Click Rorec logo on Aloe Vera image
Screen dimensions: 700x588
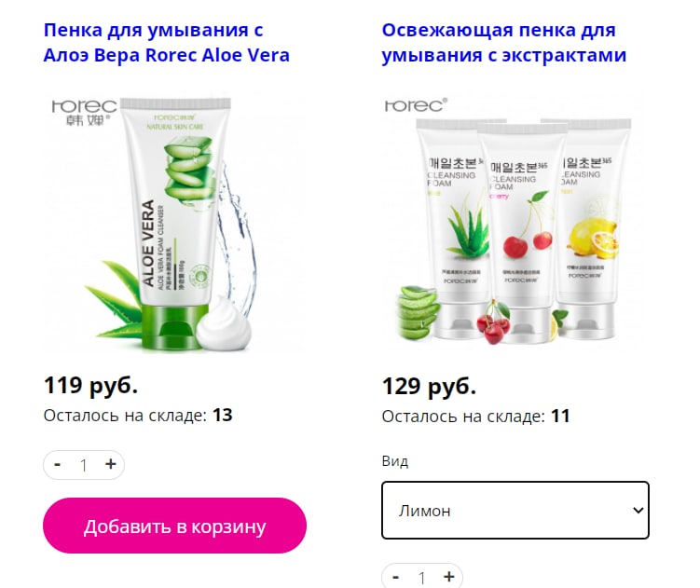coord(85,112)
